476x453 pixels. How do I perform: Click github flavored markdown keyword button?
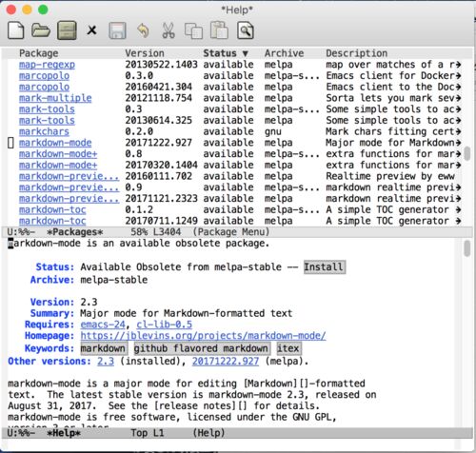pos(201,348)
